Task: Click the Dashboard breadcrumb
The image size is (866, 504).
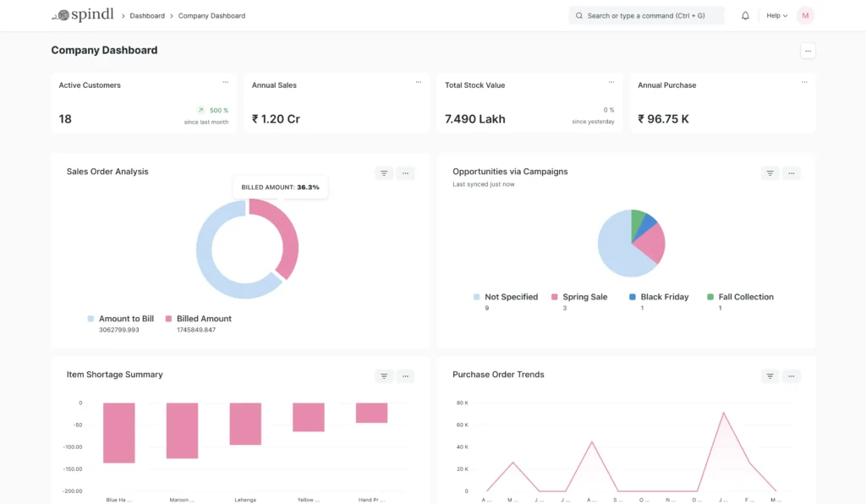Action: click(x=147, y=15)
